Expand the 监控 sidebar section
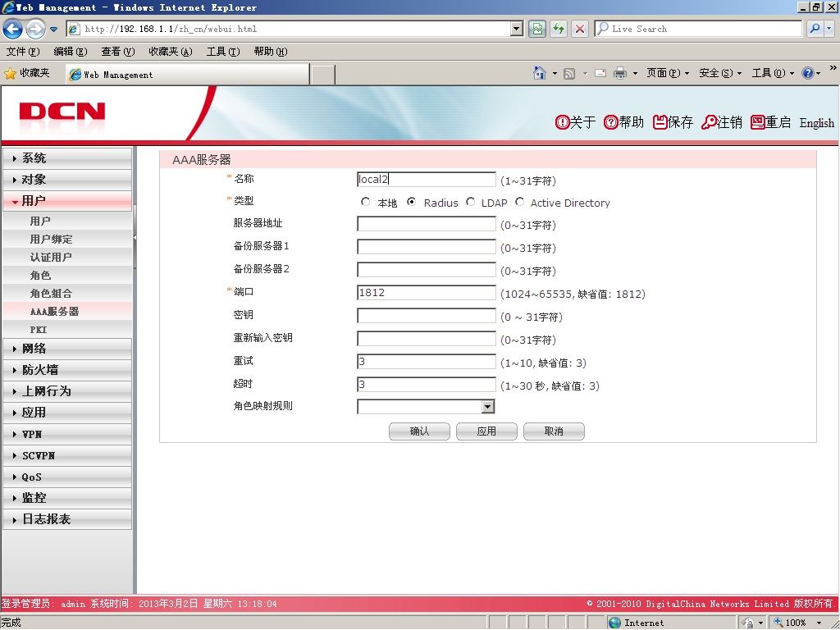 pos(67,498)
